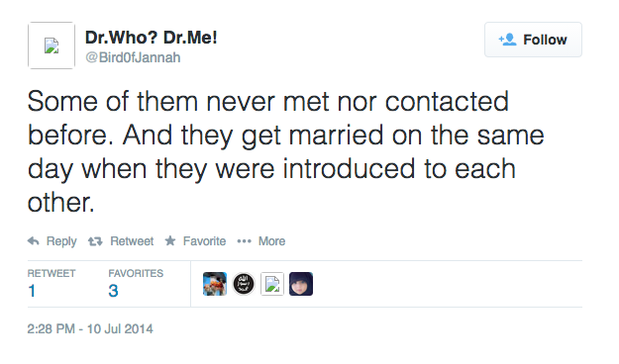This screenshot has height=364, width=619.
Task: Open the three-dots More icon
Action: click(244, 241)
